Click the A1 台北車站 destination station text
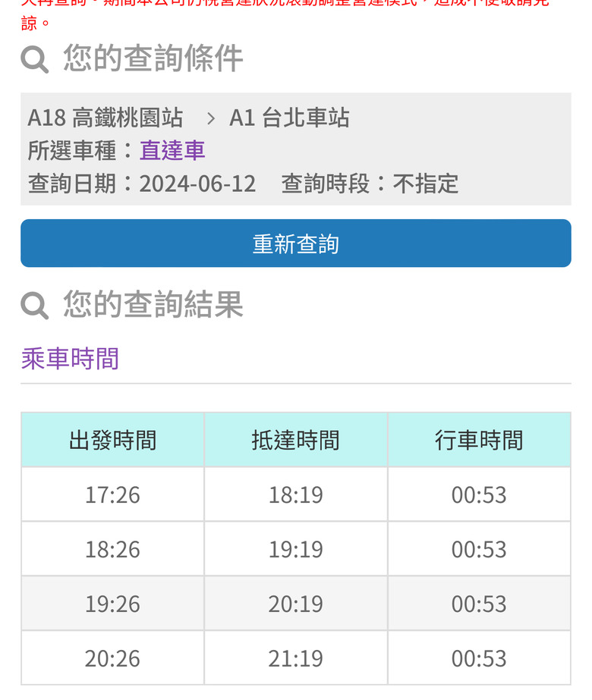 point(289,118)
